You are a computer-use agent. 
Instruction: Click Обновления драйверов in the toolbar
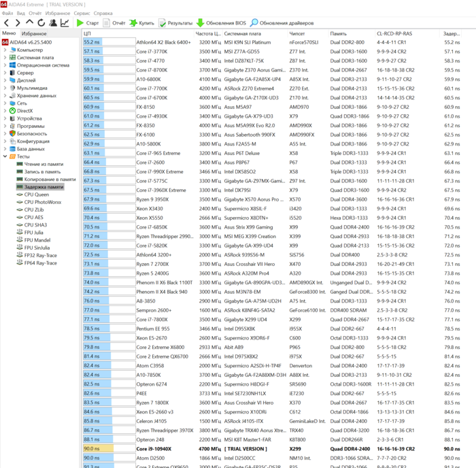click(282, 23)
